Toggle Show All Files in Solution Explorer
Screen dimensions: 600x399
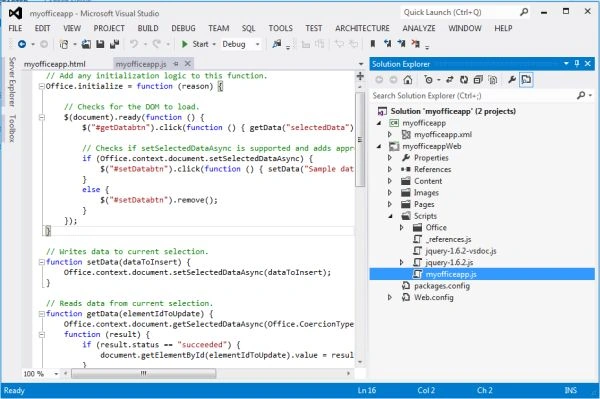tap(493, 80)
